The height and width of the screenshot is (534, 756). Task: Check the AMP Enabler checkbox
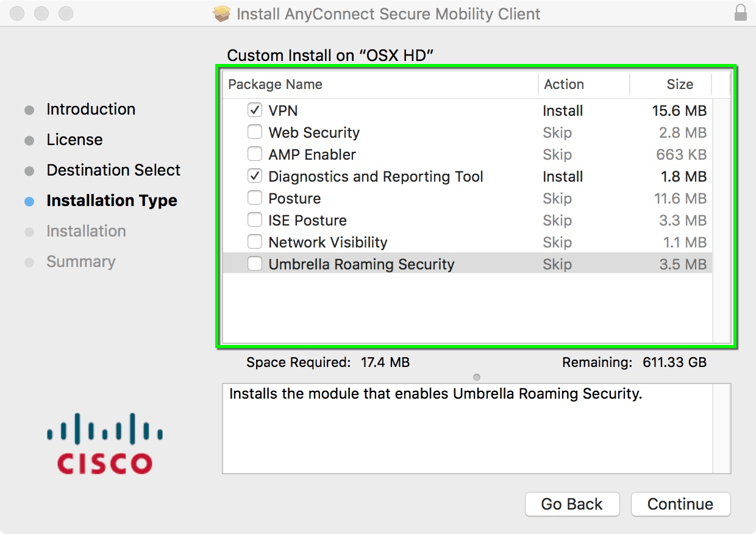255,154
